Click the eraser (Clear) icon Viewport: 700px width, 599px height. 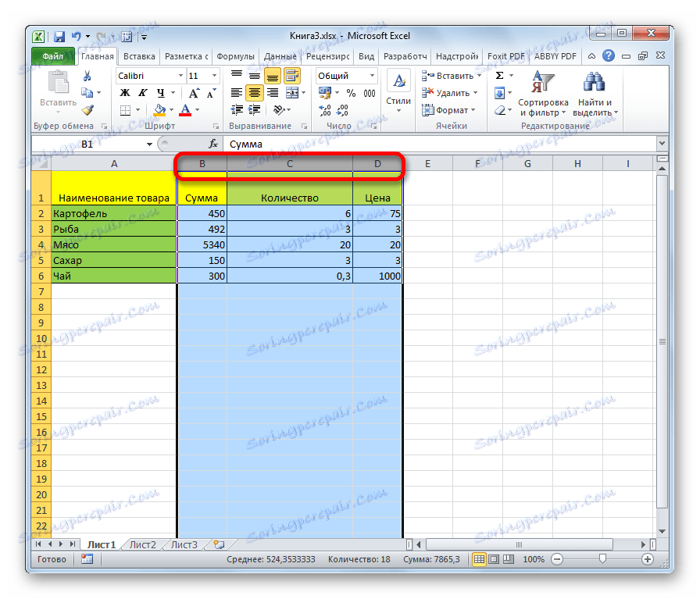[499, 110]
